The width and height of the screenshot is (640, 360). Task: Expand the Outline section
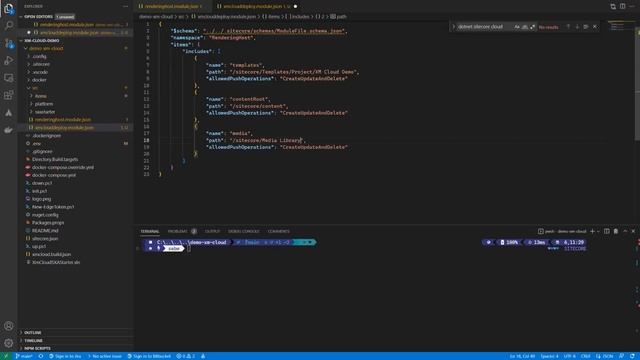(x=33, y=333)
